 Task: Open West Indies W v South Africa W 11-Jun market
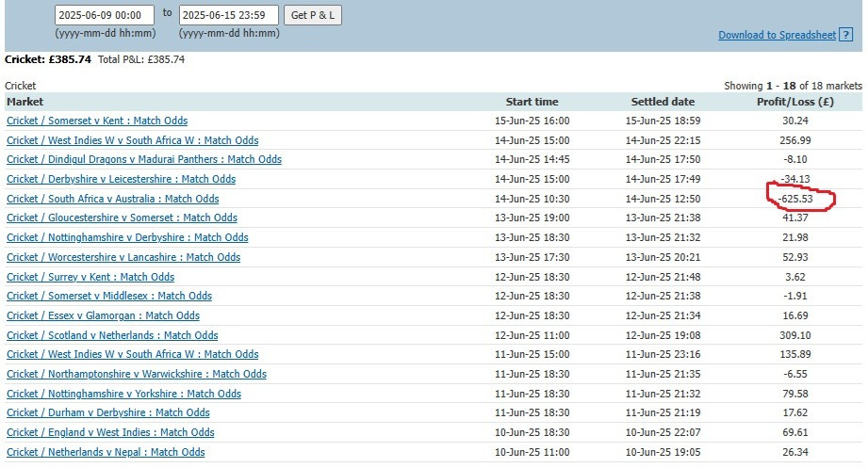click(132, 354)
